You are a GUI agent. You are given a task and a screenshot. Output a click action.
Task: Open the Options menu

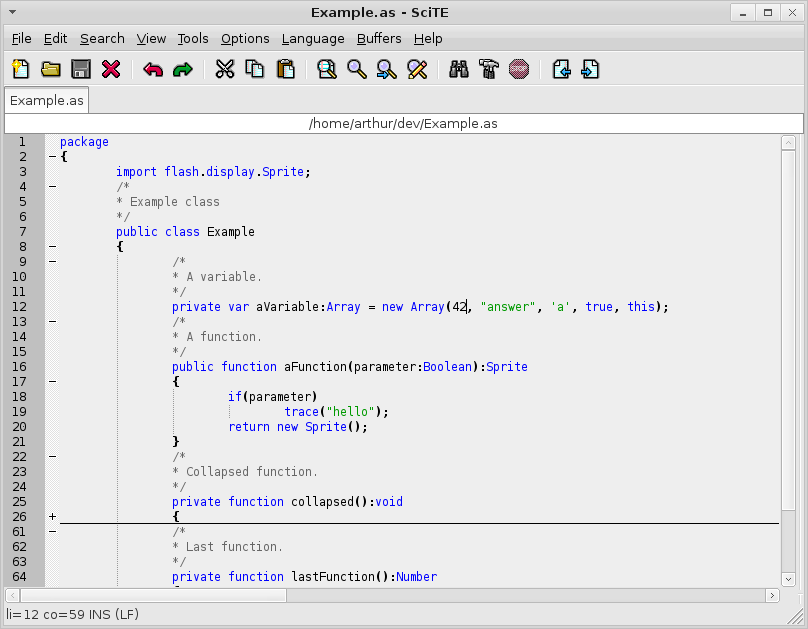coord(245,39)
